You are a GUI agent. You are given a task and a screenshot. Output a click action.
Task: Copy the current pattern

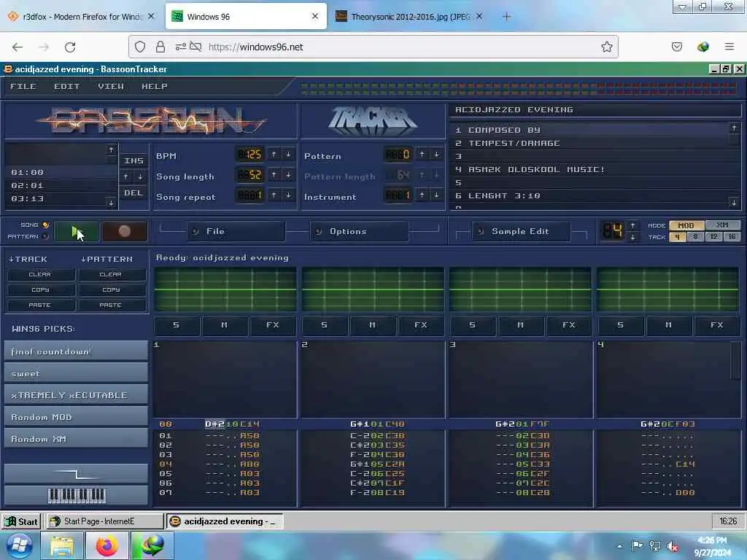point(111,290)
